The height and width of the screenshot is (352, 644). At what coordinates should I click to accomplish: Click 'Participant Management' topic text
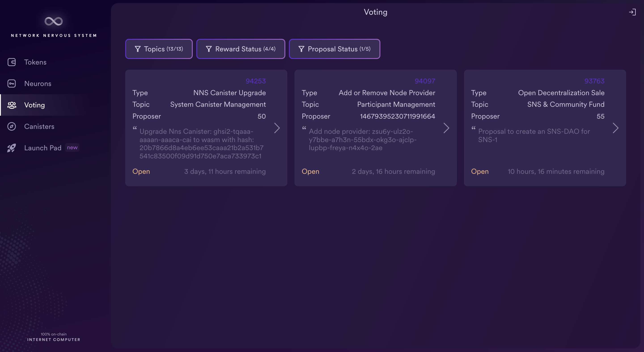[396, 104]
